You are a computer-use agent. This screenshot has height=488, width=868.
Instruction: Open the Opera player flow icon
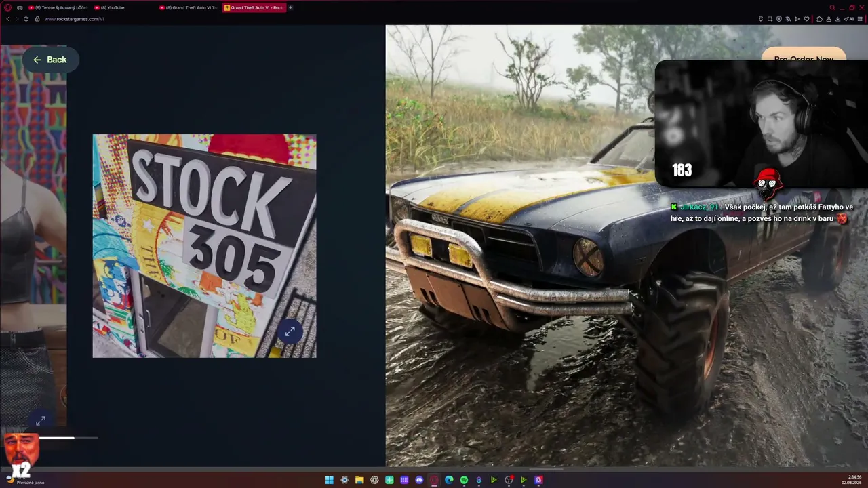(797, 19)
